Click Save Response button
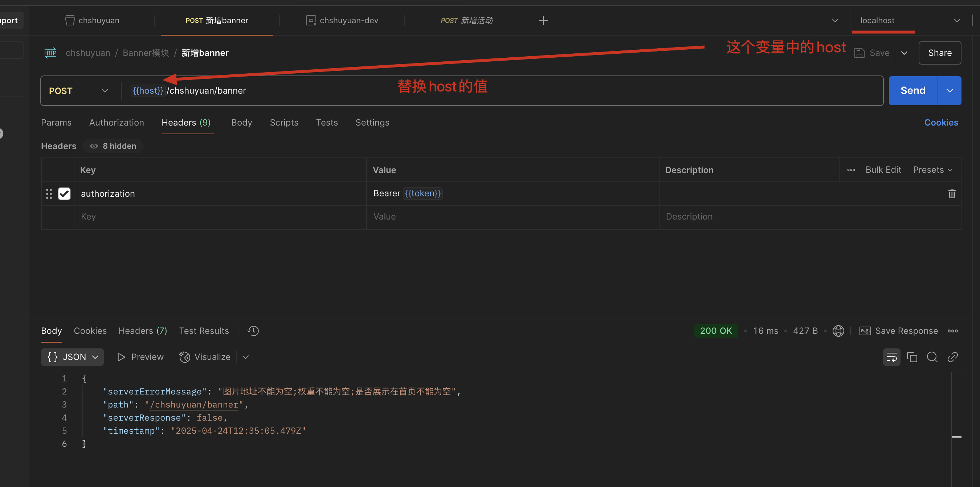 click(899, 331)
